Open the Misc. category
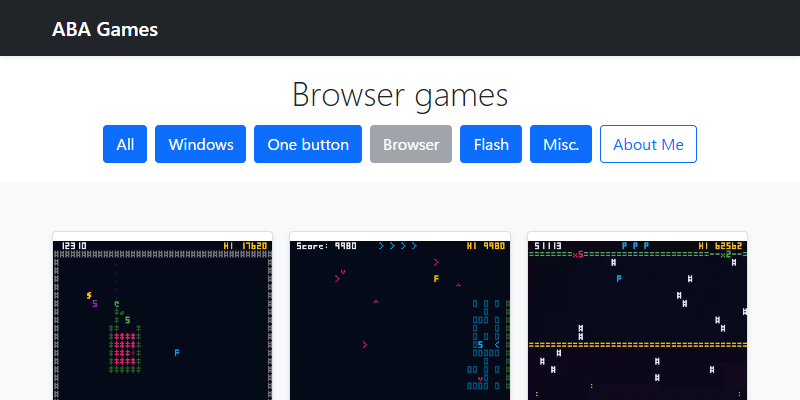The width and height of the screenshot is (800, 400). [561, 144]
